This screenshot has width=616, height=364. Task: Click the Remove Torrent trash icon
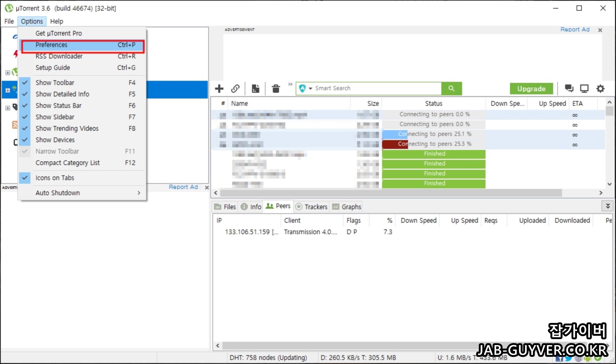(x=275, y=89)
